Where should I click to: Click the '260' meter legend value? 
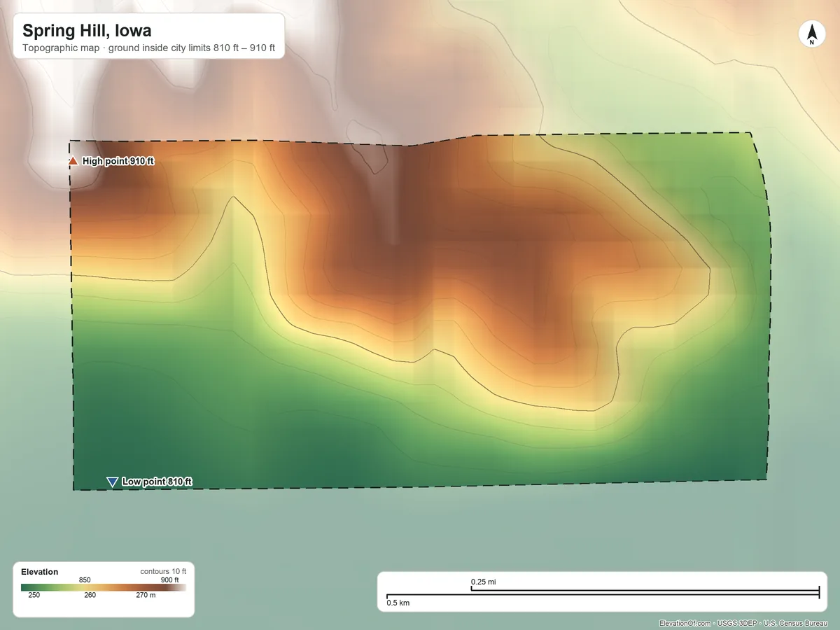tap(90, 596)
